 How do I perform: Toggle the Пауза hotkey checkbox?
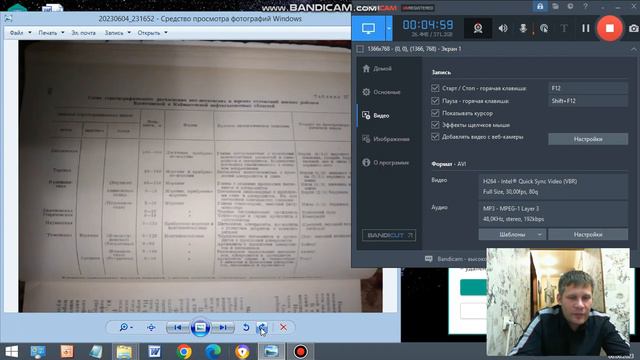coord(435,101)
